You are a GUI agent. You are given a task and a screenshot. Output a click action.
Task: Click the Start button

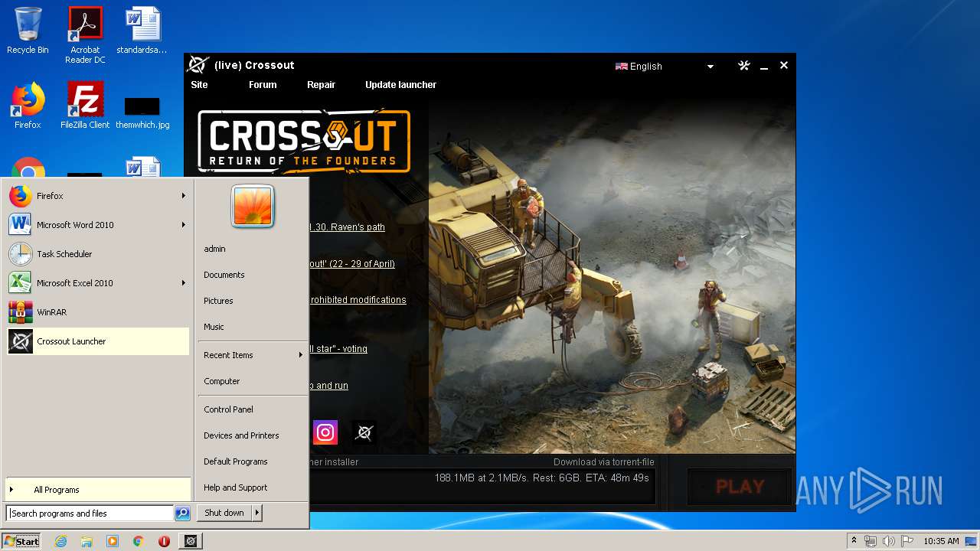click(x=21, y=541)
